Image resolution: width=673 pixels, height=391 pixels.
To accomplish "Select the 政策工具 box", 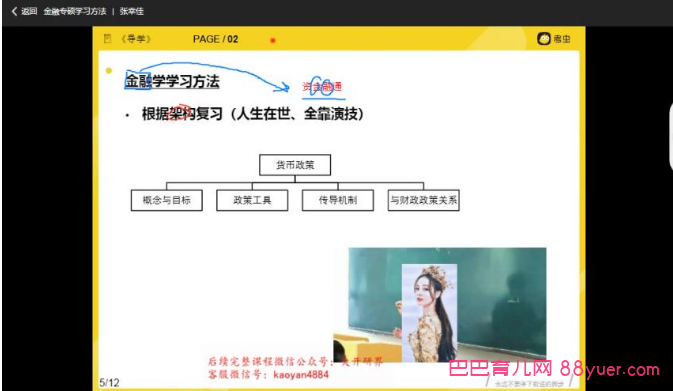I will coord(252,200).
